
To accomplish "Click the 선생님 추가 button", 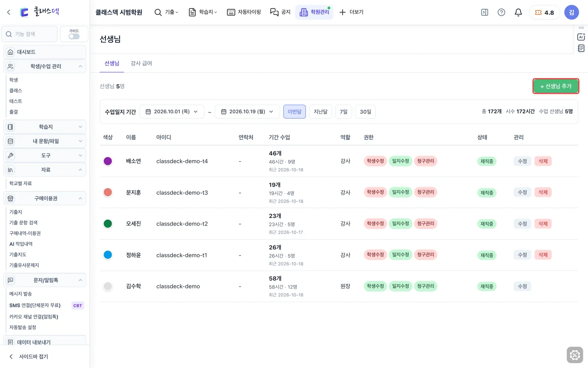I will 556,86.
